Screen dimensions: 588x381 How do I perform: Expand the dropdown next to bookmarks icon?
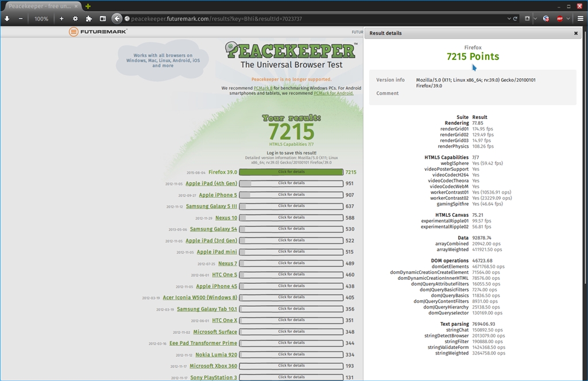[x=535, y=18]
